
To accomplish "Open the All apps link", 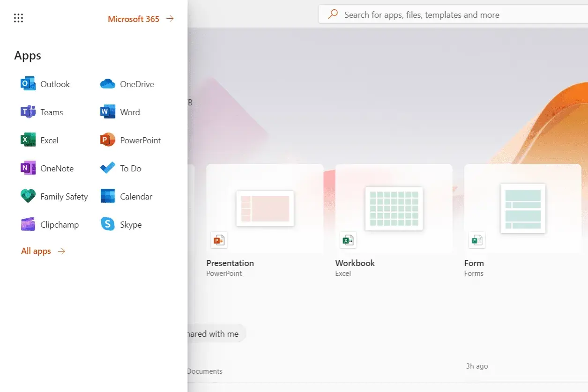I will (36, 251).
